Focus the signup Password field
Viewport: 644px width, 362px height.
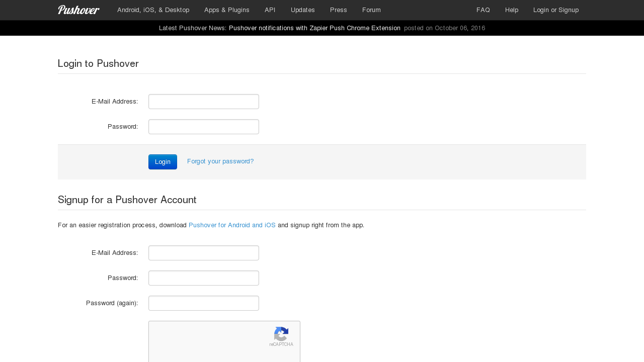pyautogui.click(x=204, y=278)
